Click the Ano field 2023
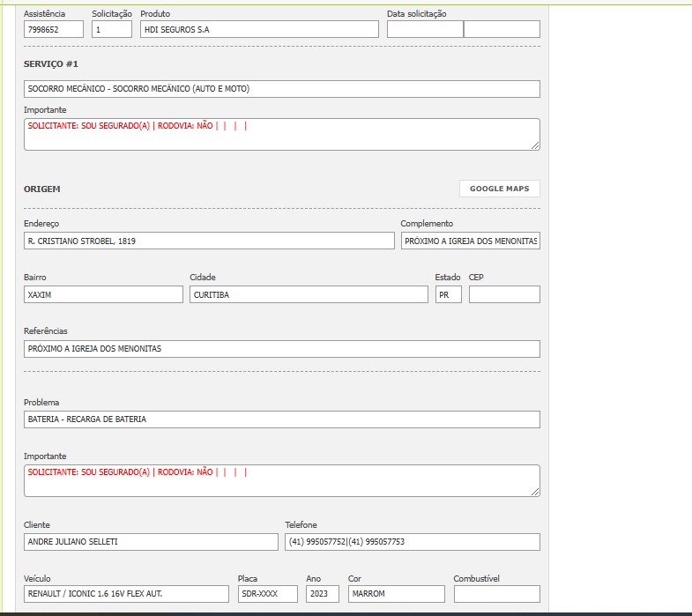 322,594
